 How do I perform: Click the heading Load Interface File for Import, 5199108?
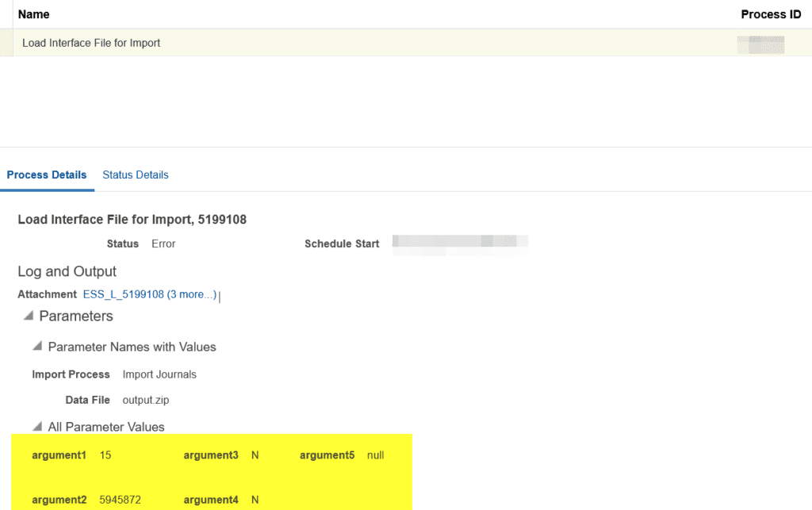132,220
